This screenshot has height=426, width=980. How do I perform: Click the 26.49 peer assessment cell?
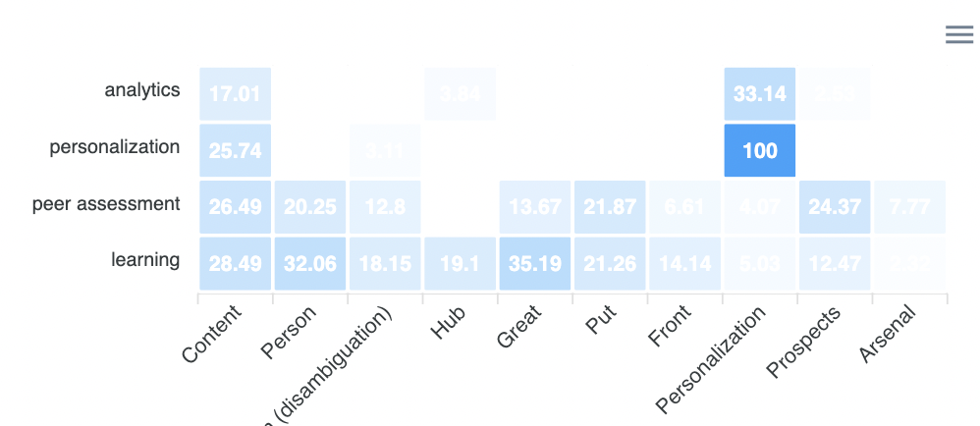[x=235, y=207]
